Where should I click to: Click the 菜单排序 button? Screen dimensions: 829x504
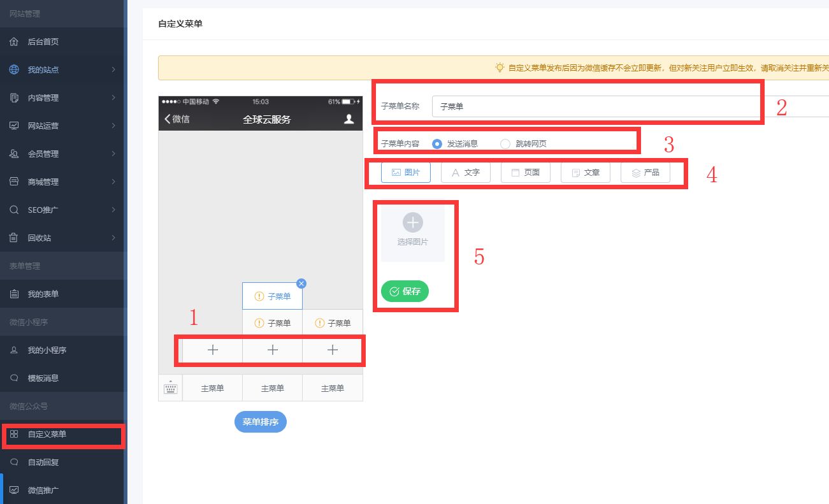tap(261, 422)
